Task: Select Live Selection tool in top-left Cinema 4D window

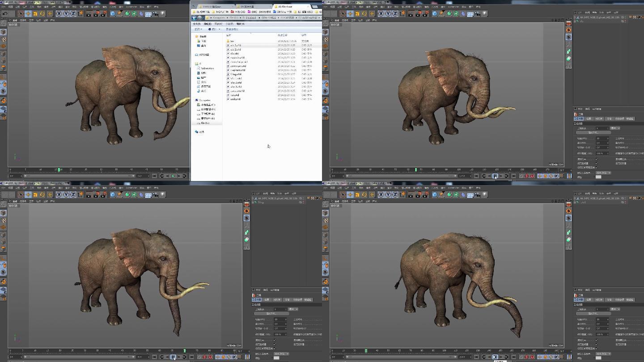Action: 21,13
